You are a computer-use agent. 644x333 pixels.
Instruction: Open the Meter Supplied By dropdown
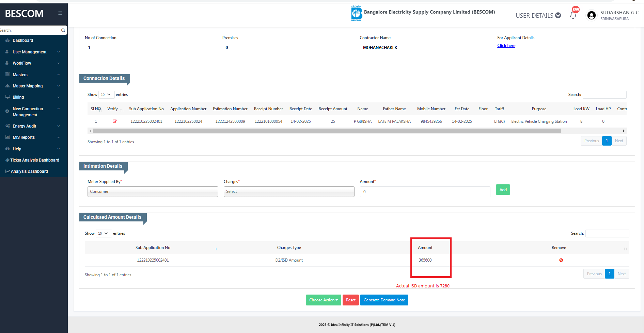153,192
